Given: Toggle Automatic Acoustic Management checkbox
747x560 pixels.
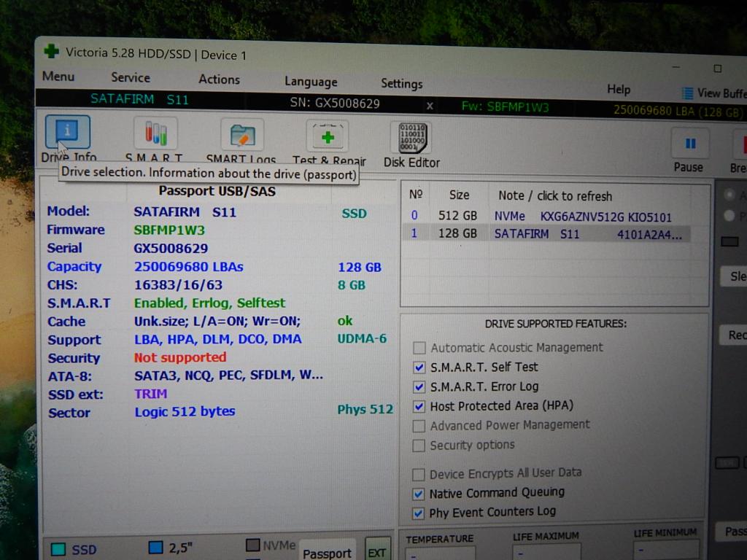Looking at the screenshot, I should (x=419, y=348).
